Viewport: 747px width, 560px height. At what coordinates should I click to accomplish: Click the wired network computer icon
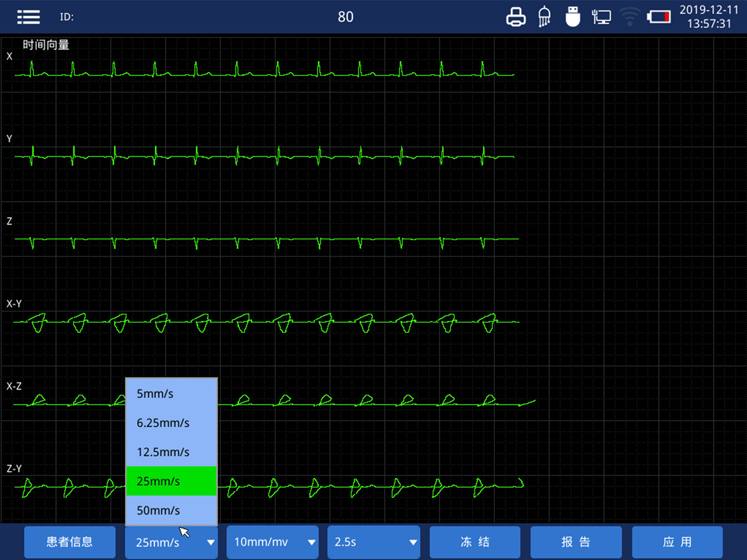click(601, 17)
